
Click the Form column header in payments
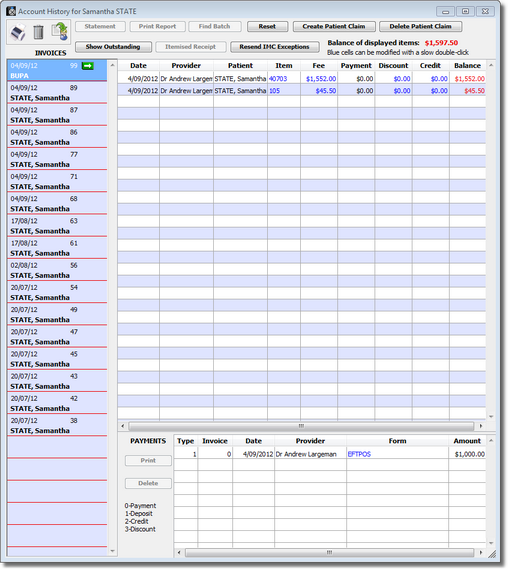pos(397,441)
